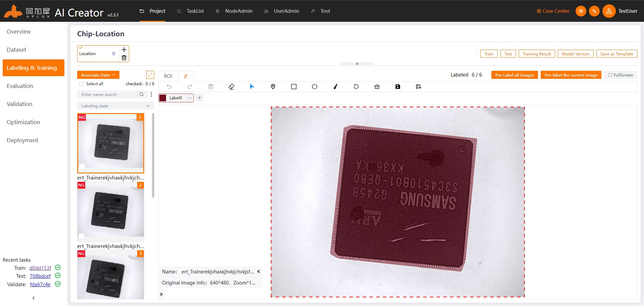Open train task d0dd153f link

40,268
